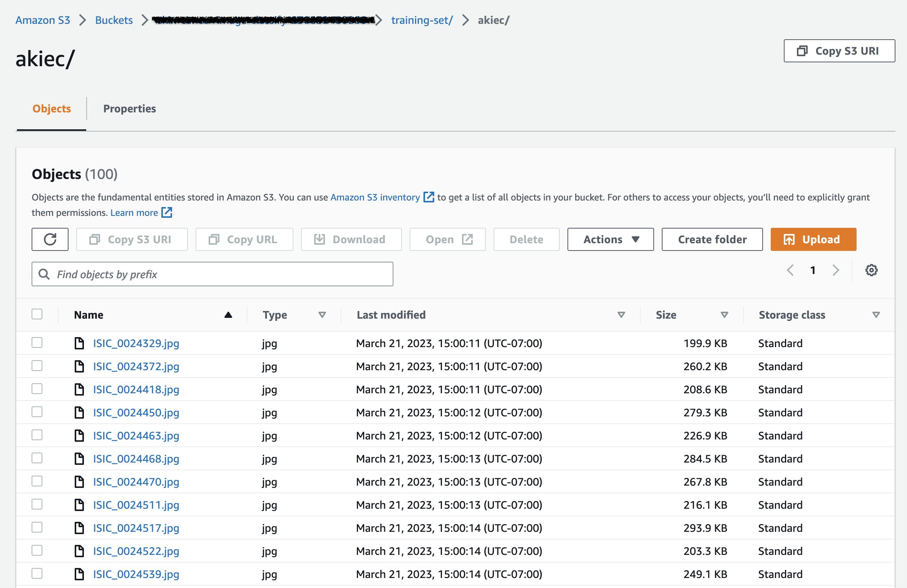907x588 pixels.
Task: Sort by Name ascending arrow
Action: [x=228, y=315]
